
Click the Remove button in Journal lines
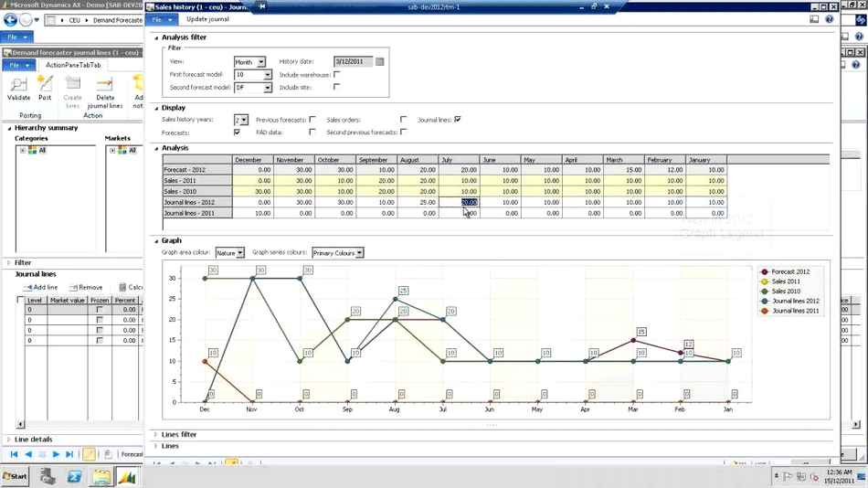86,287
